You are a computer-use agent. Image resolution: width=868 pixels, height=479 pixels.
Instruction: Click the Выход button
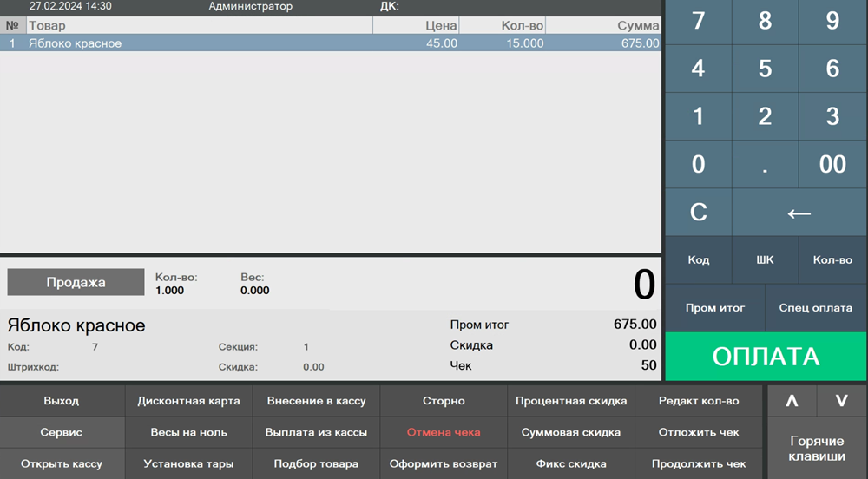pos(62,401)
